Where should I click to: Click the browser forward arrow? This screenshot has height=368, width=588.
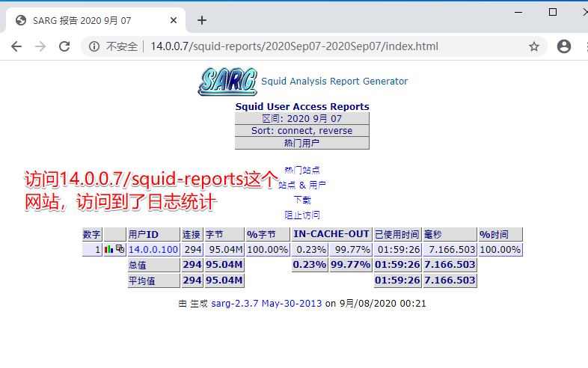40,46
